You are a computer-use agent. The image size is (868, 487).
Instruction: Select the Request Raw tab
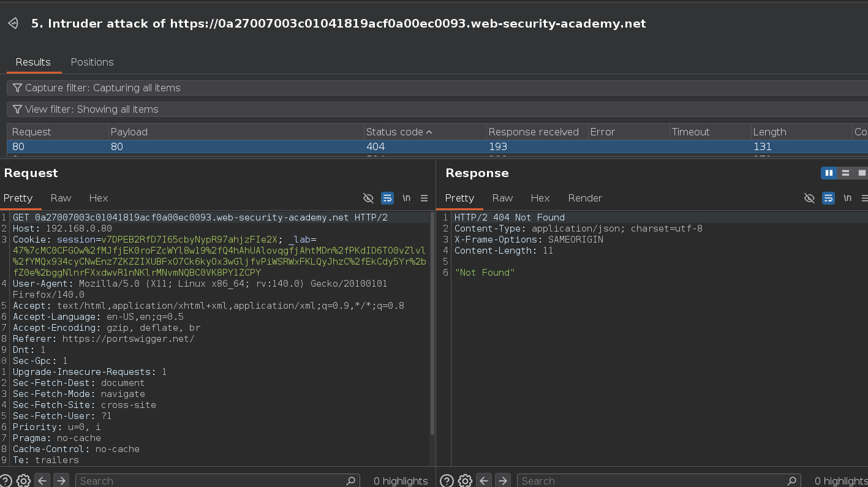coord(61,198)
